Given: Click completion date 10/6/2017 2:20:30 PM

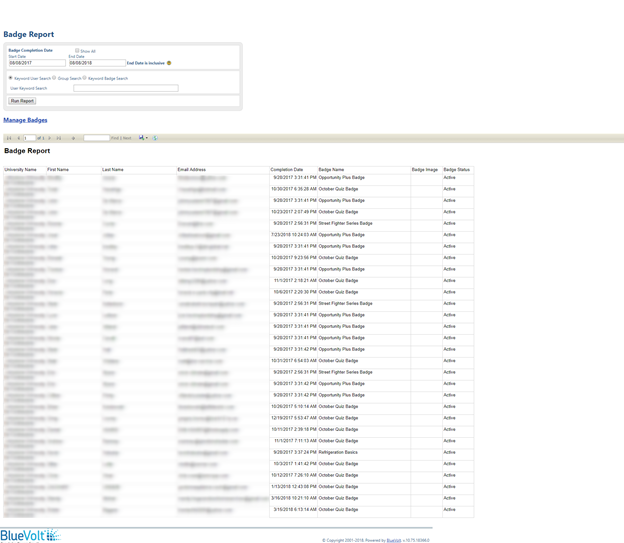Looking at the screenshot, I should [295, 292].
